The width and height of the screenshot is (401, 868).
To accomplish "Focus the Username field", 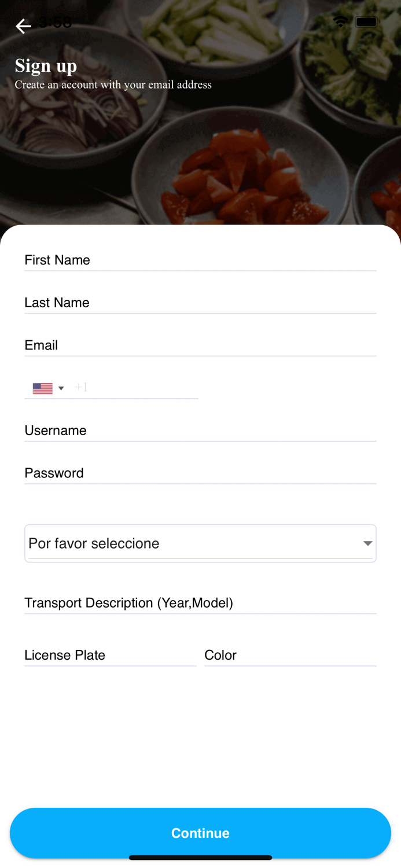I will (x=200, y=431).
